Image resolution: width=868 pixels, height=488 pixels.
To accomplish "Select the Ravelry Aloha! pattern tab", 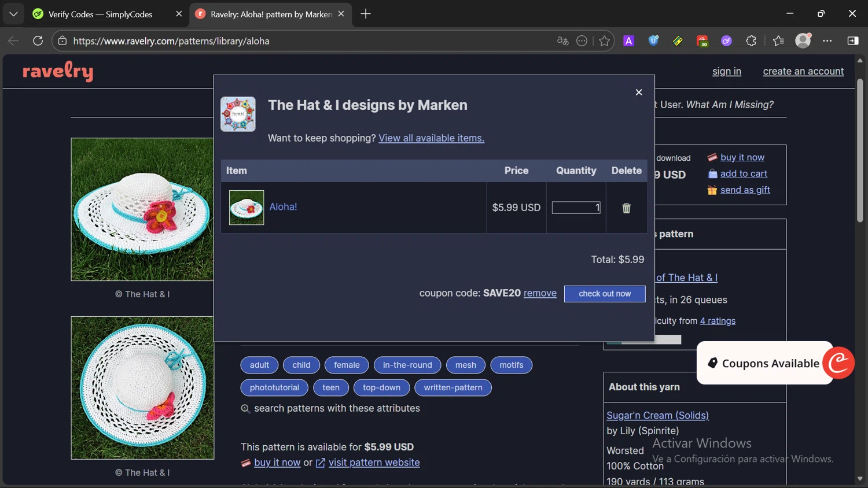I will point(271,14).
